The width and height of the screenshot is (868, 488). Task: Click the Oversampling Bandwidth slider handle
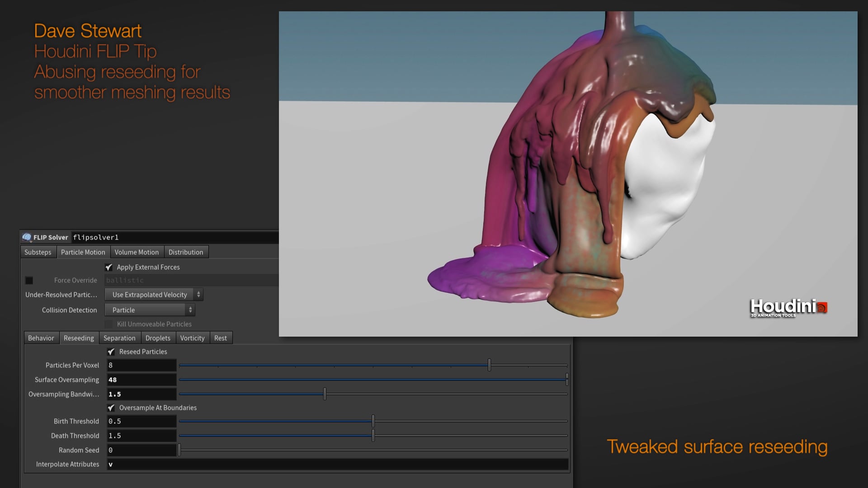coord(325,394)
